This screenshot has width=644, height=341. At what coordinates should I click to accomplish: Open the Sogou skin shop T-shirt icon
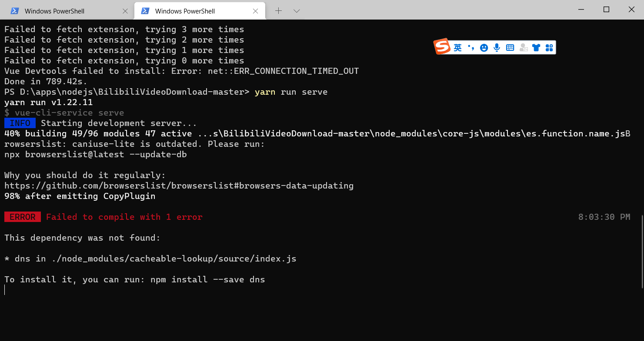pos(536,47)
